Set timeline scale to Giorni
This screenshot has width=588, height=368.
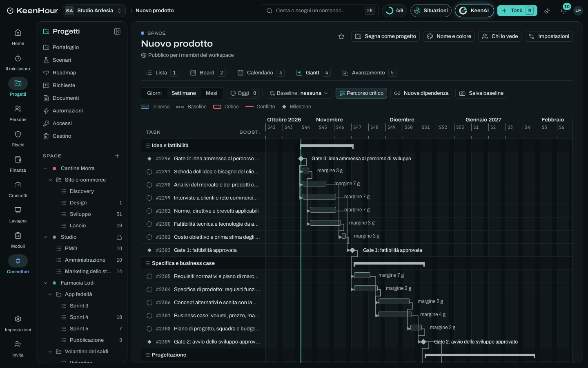[x=154, y=93]
